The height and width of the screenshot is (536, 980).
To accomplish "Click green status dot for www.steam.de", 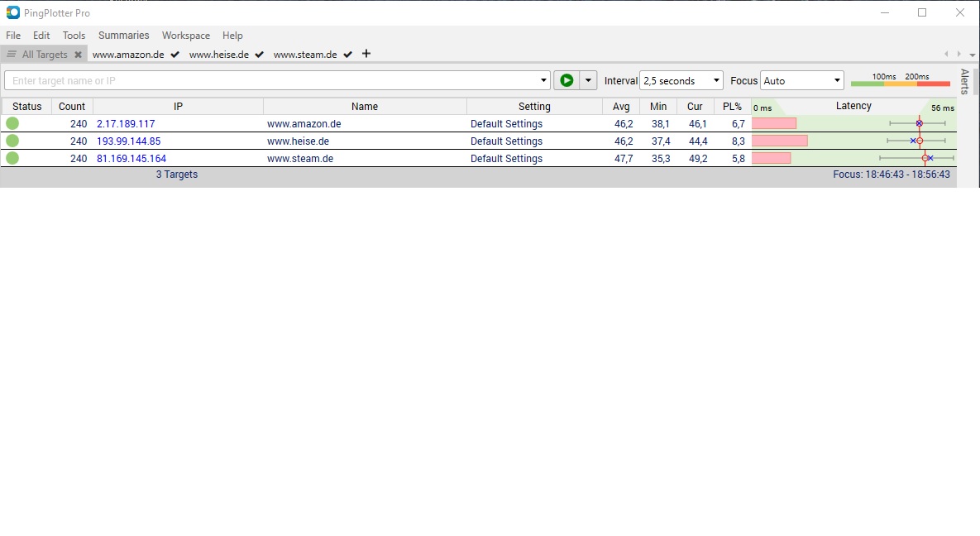I will click(12, 158).
